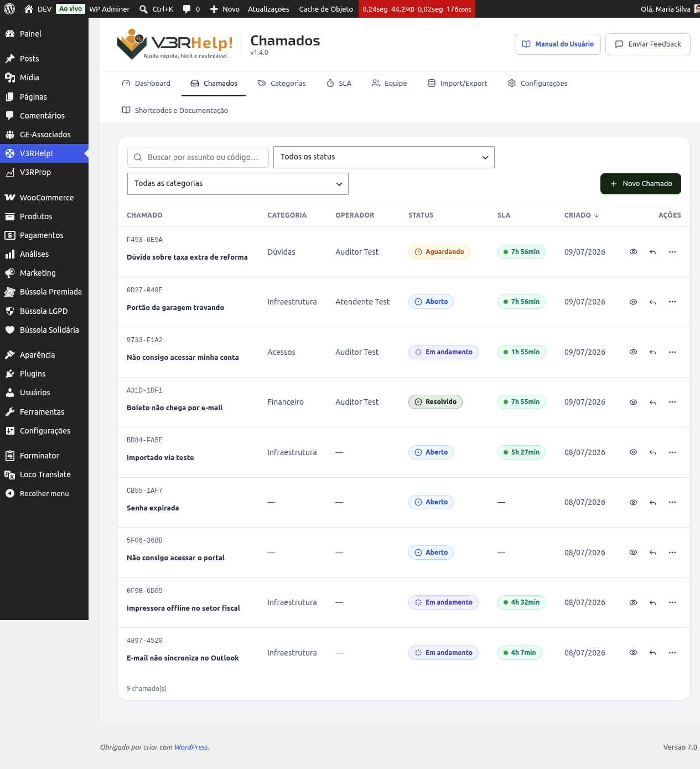Click the WordPress logo in the admin bar

(9, 9)
